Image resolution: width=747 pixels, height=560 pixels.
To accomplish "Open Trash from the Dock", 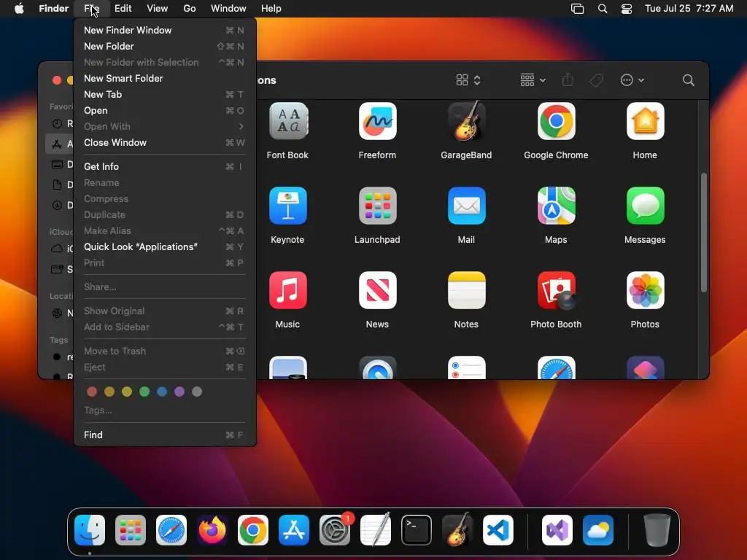I will point(657,530).
